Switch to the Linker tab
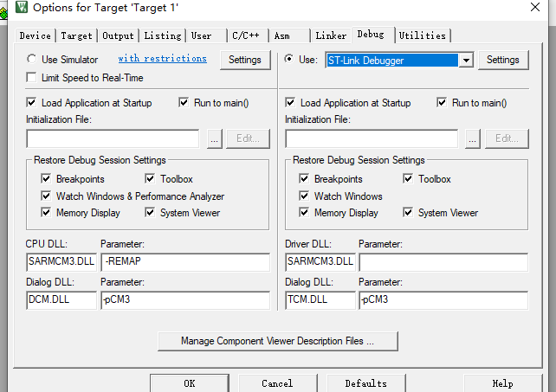The width and height of the screenshot is (556, 392). pyautogui.click(x=331, y=35)
